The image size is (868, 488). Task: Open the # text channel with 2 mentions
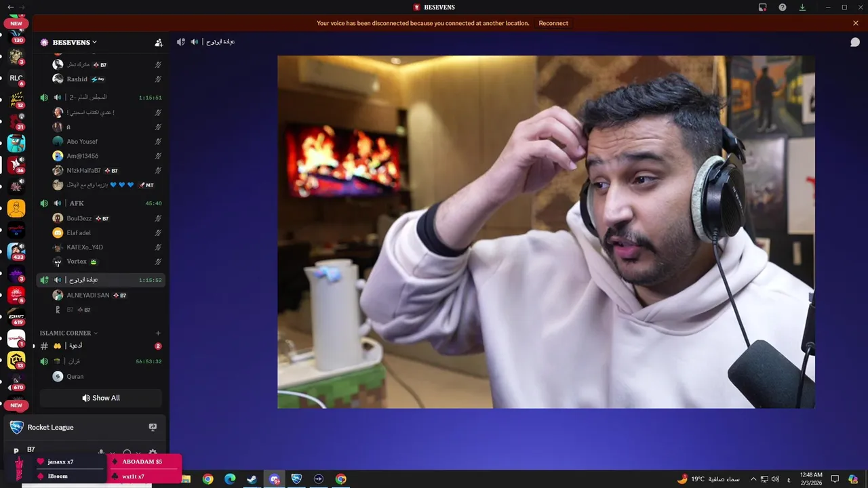(x=100, y=346)
